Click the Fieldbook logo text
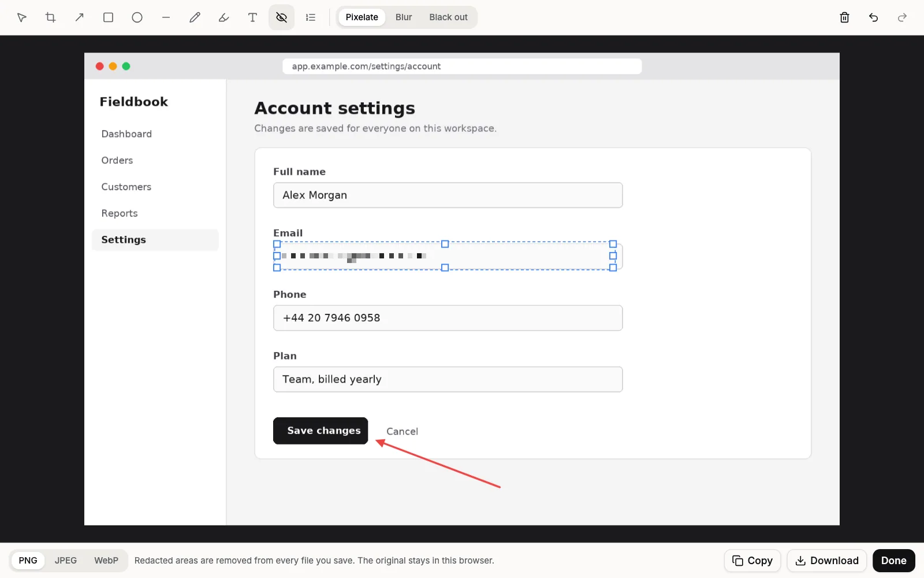 point(133,102)
